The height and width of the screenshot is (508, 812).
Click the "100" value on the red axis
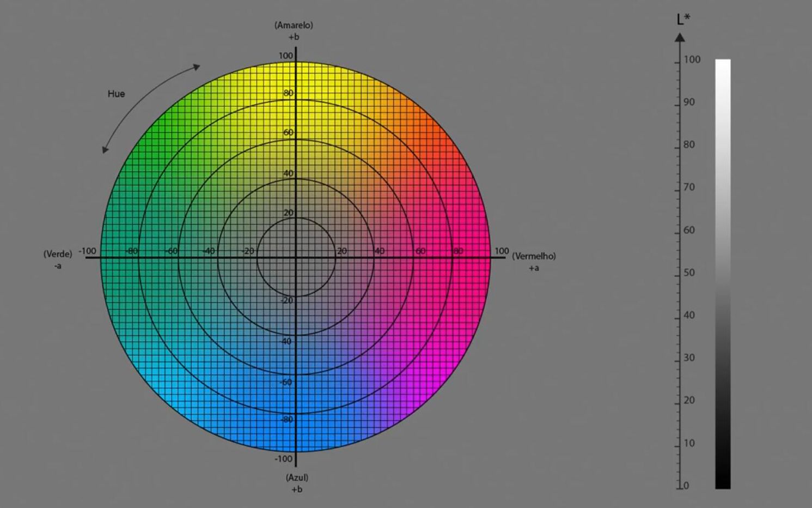coord(502,251)
